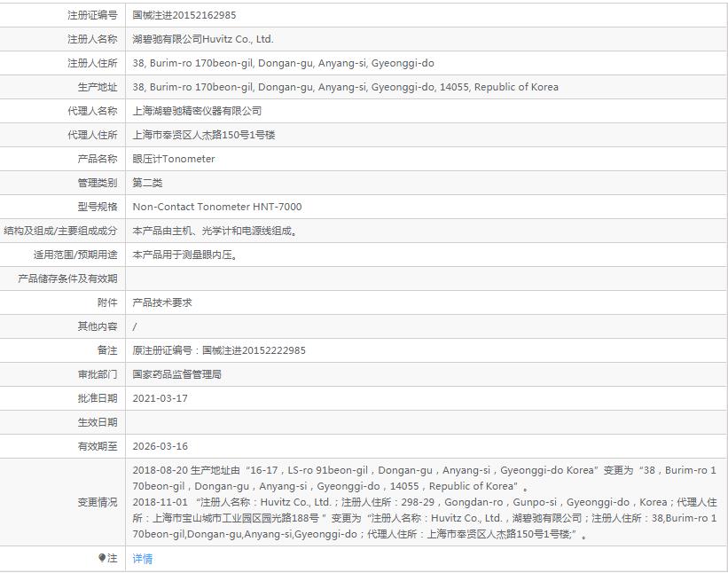Image resolution: width=728 pixels, height=573 pixels.
Task: Click the 适用范围/预期用途 label
Action: pos(75,255)
